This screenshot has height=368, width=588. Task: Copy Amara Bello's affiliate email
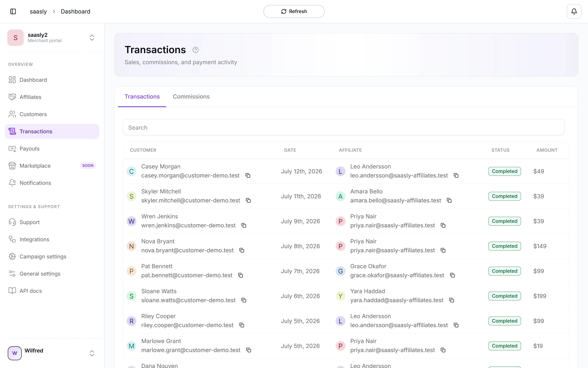[x=449, y=200]
